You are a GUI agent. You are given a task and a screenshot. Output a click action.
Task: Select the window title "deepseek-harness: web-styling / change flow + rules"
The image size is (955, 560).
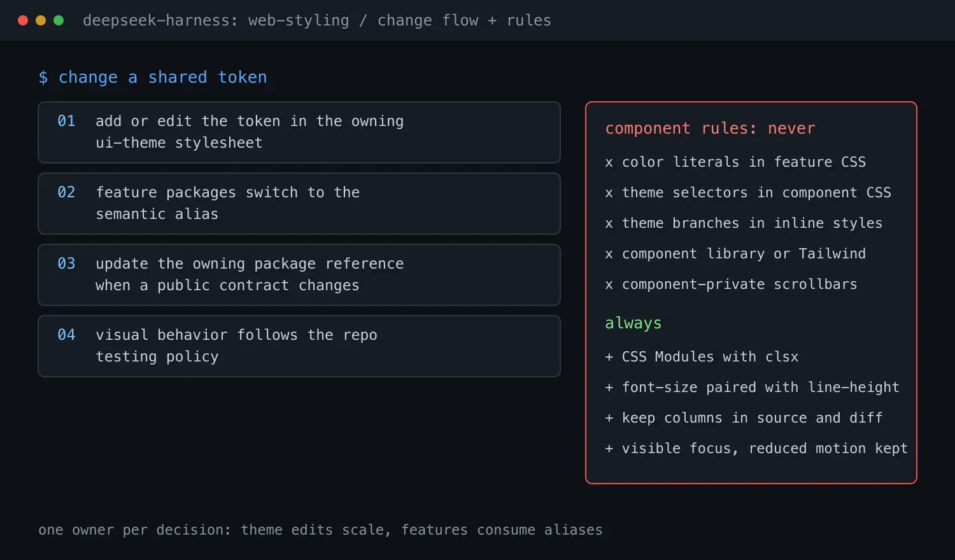tap(317, 20)
